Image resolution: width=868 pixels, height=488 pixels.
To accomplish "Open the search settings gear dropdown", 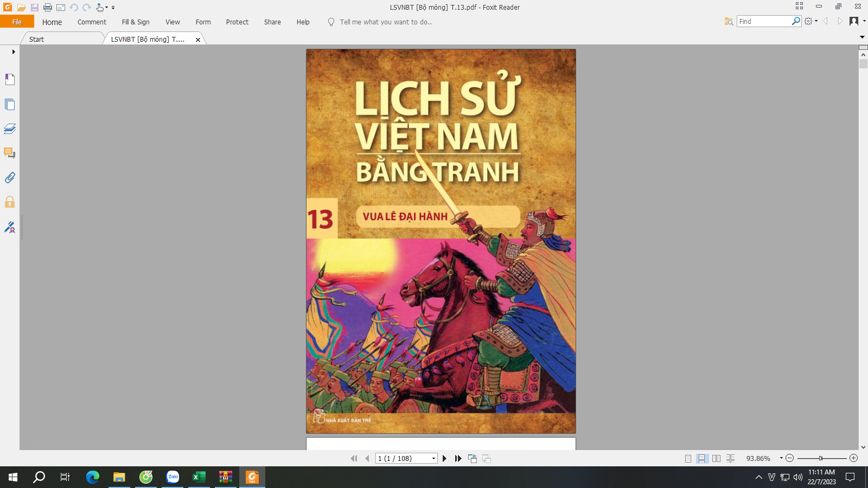I will (x=811, y=21).
